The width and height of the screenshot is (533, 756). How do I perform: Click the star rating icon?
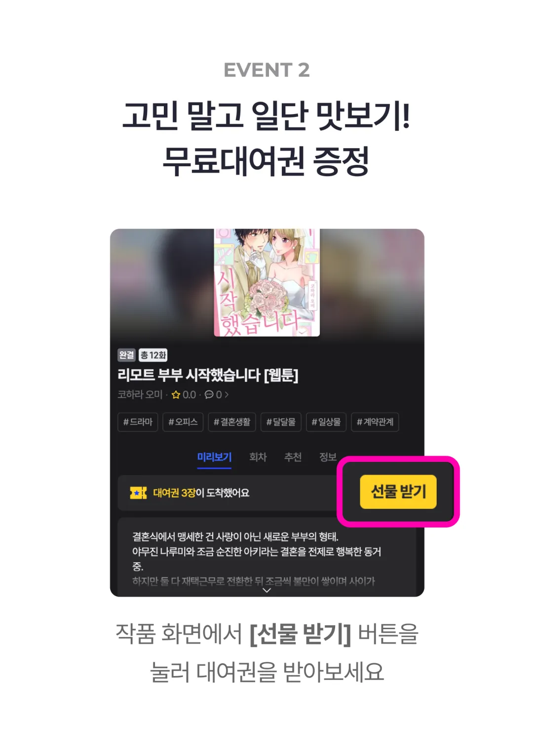coord(176,395)
